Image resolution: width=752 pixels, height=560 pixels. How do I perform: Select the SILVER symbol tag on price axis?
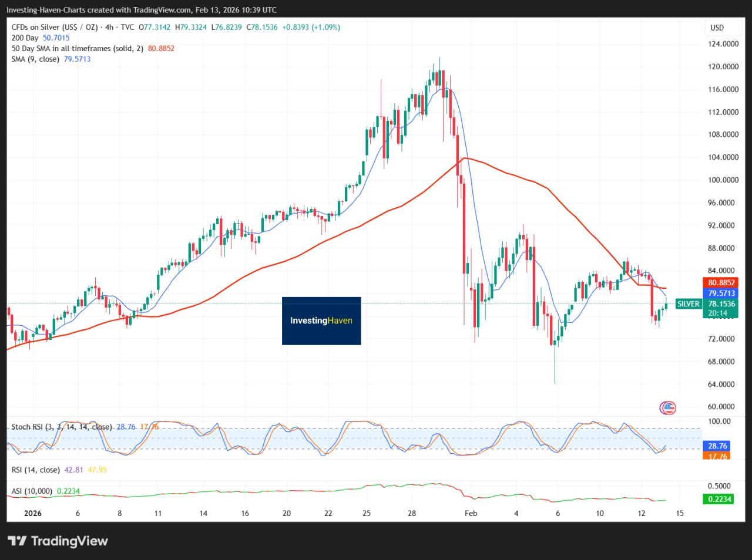689,304
